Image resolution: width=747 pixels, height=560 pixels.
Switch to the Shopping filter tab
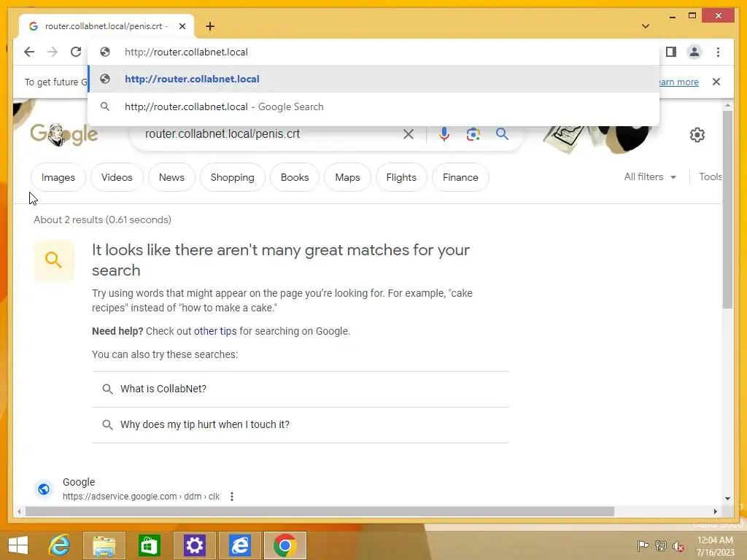click(x=233, y=177)
